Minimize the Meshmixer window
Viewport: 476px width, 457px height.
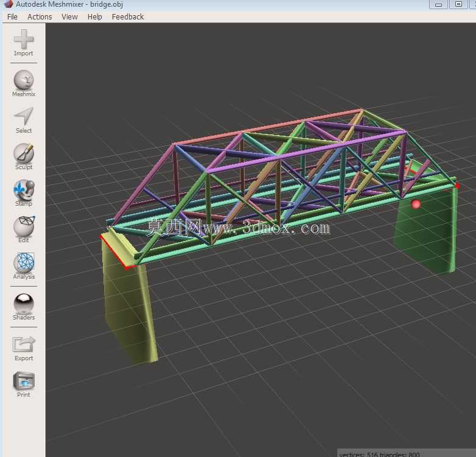point(438,4)
